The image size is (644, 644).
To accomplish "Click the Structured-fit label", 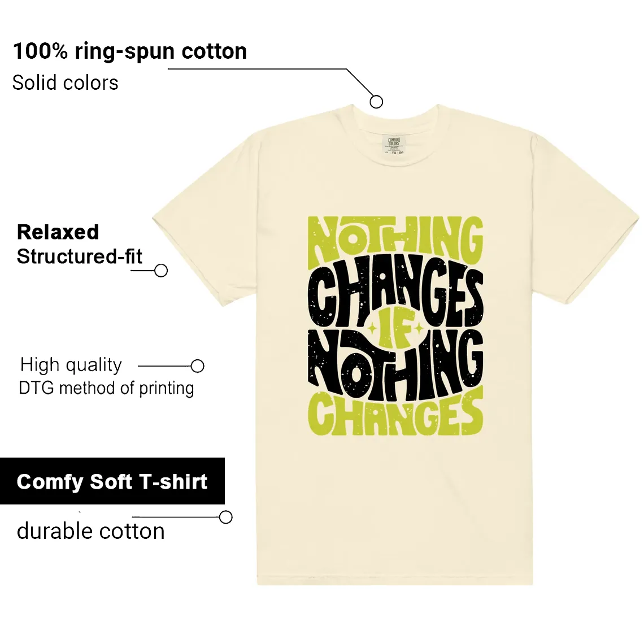I will tap(79, 256).
